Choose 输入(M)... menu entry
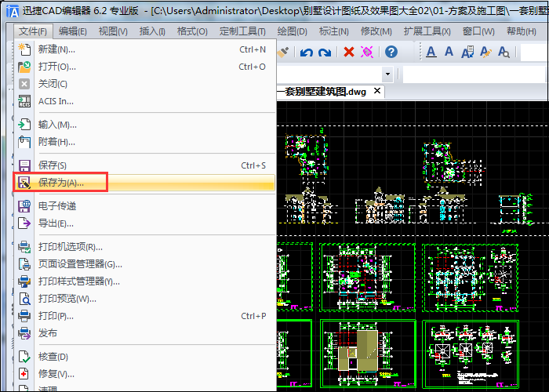Image resolution: width=549 pixels, height=392 pixels. coord(144,125)
